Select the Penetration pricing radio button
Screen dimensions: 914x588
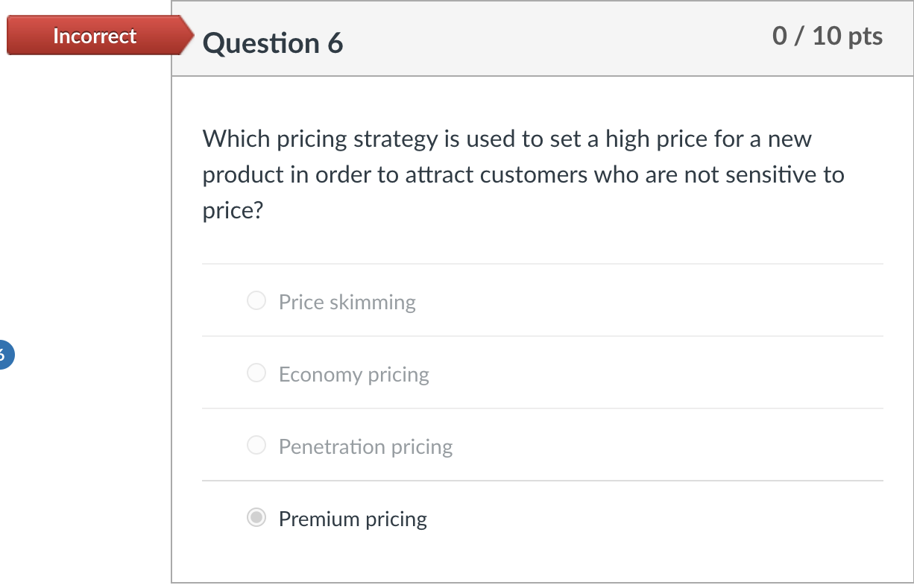256,445
